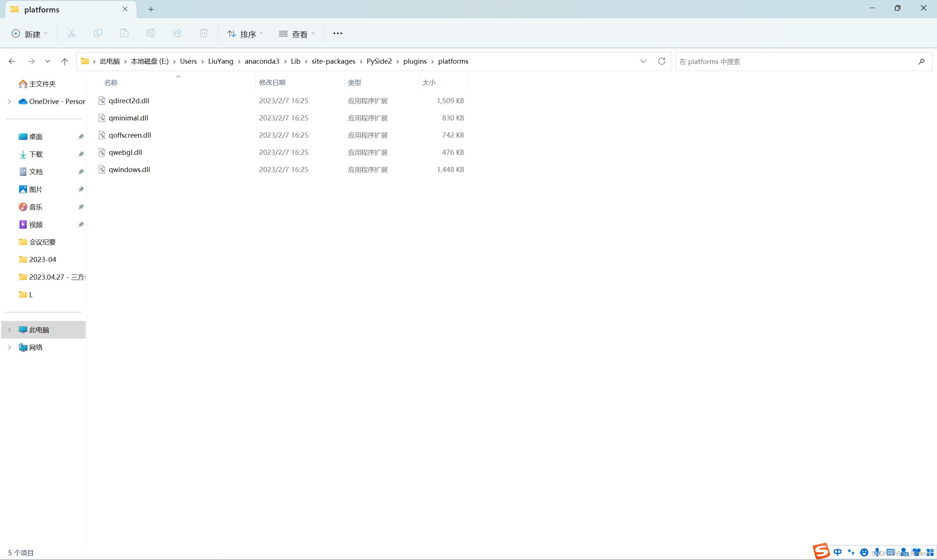Screen dimensions: 937x560
Task: Open the 新建 (New) dropdown
Action: [x=30, y=34]
